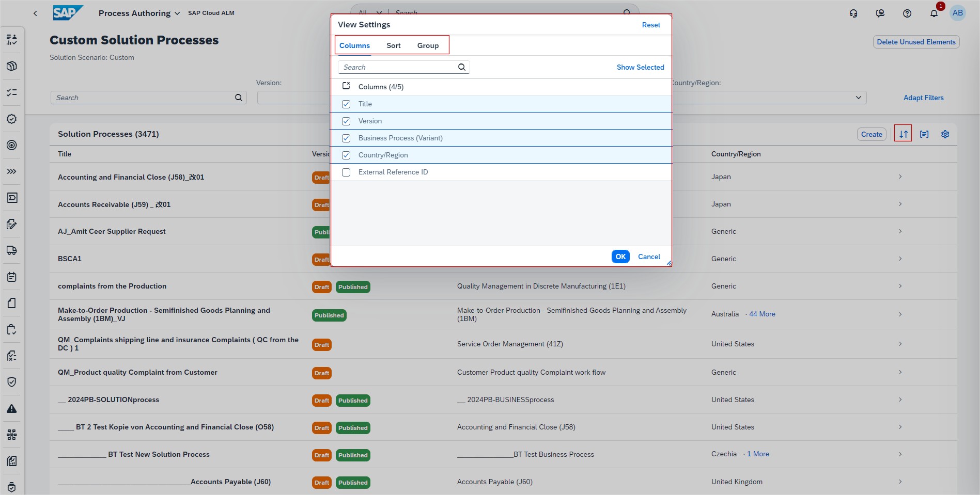The width and height of the screenshot is (980, 495).
Task: Open table settings gear icon
Action: pyautogui.click(x=945, y=134)
